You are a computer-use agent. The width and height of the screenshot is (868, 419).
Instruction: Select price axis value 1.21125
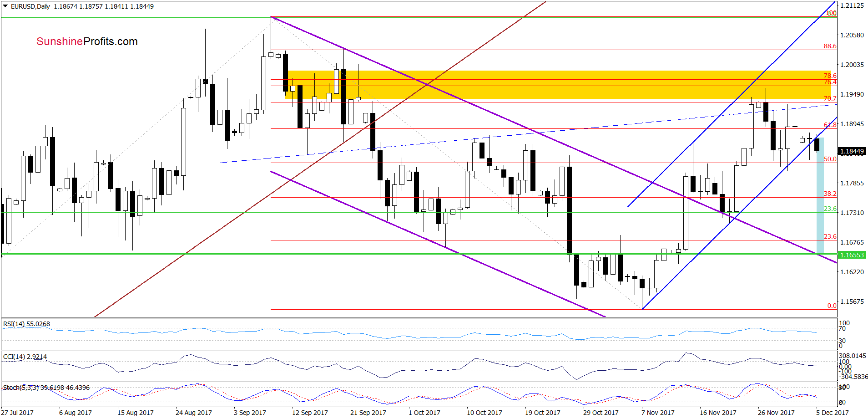click(x=852, y=5)
